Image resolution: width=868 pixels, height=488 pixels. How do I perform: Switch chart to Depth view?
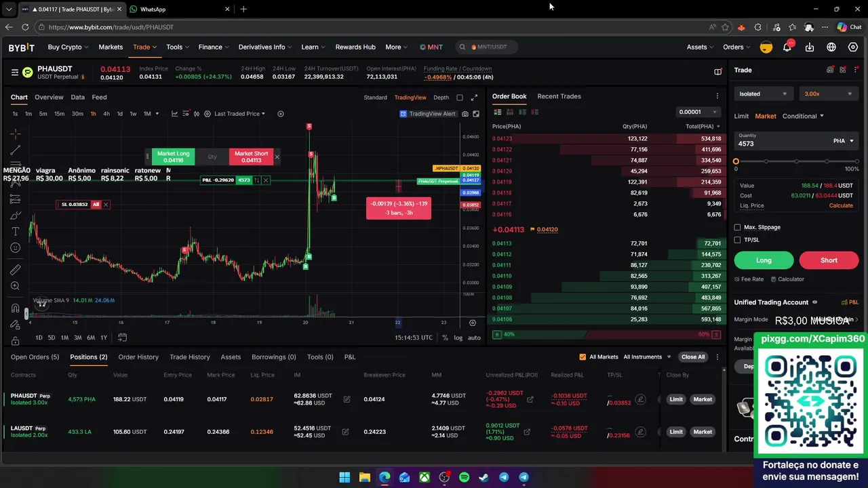coord(441,98)
